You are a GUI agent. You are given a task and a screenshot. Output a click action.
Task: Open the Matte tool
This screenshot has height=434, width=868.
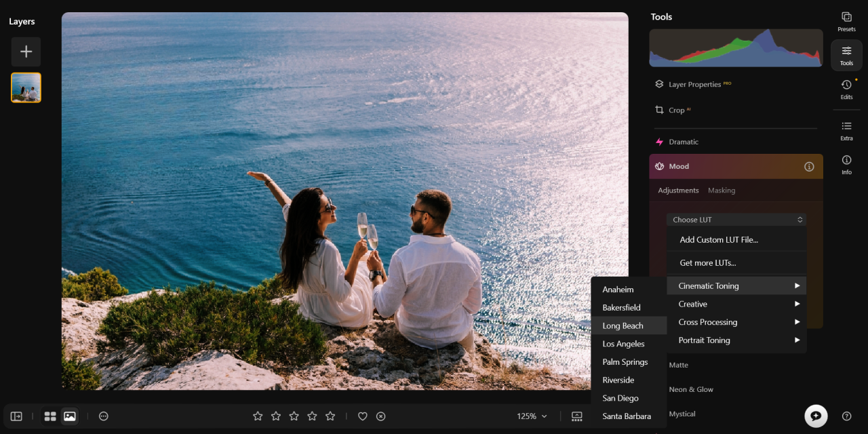coord(679,365)
